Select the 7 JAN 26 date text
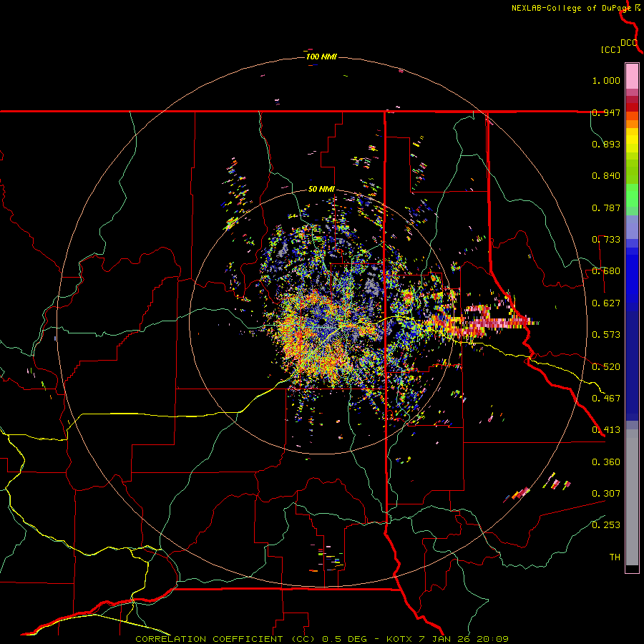Viewport: 644px width, 644px height. point(445,639)
